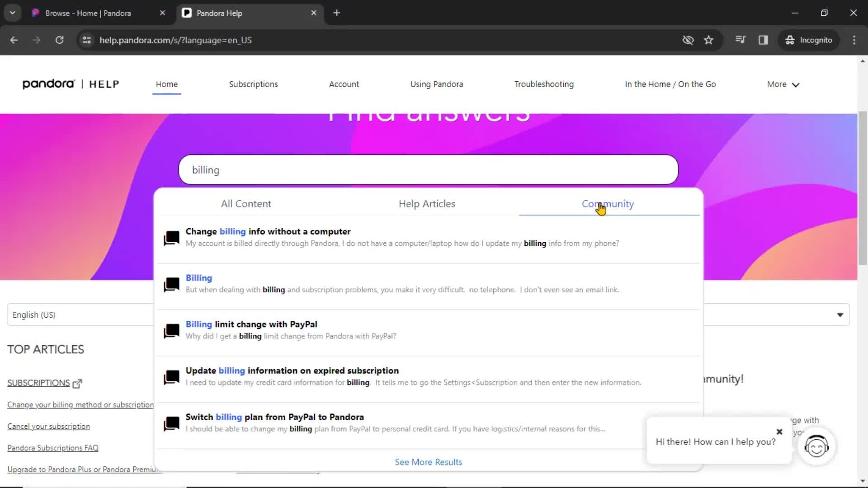Screen dimensions: 868x488
Task: Click the third-party cookies blocked eye icon
Action: point(688,40)
